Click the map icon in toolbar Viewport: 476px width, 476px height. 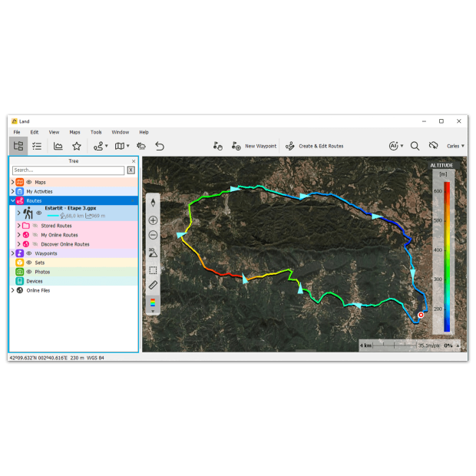(x=120, y=146)
